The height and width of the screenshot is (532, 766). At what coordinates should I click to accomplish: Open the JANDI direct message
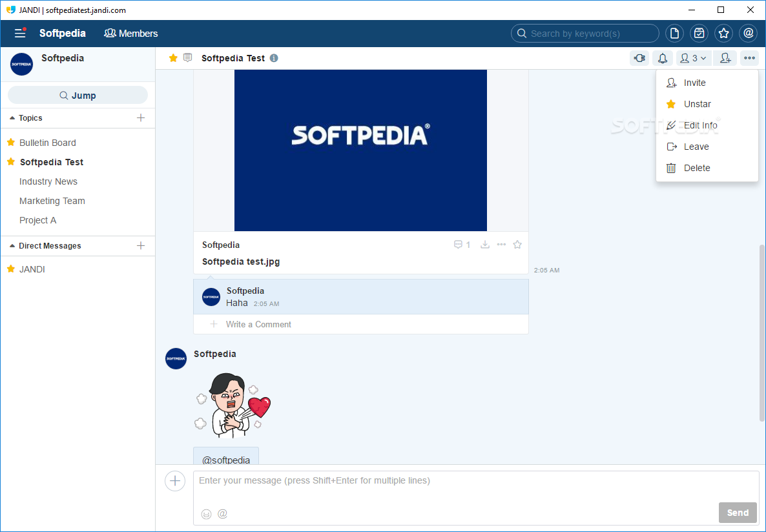click(32, 269)
